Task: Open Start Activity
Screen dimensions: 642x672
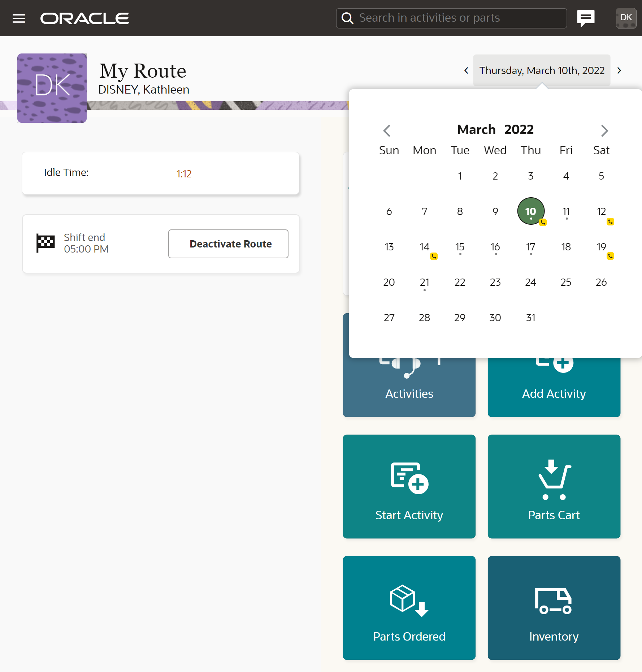Action: click(409, 487)
